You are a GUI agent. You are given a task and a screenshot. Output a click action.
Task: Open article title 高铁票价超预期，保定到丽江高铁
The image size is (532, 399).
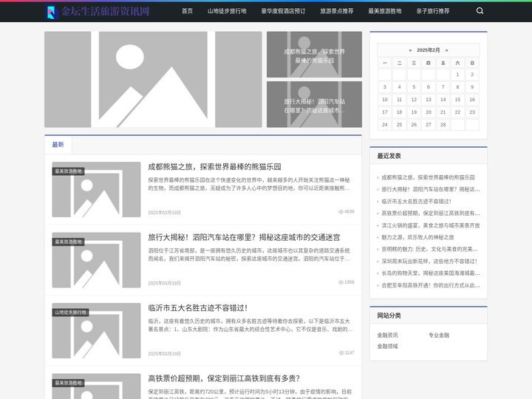[224, 378]
